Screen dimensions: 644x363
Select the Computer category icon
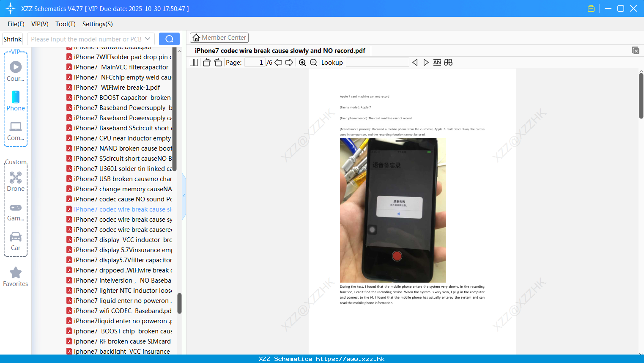pyautogui.click(x=16, y=131)
